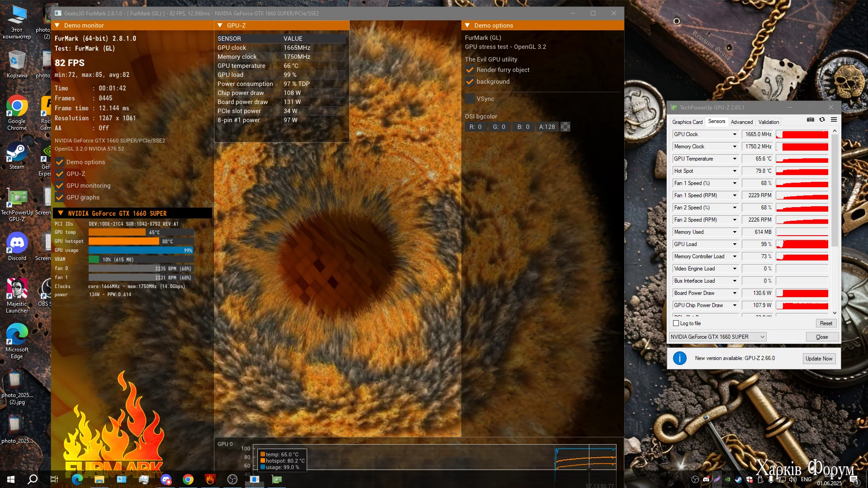
Task: Collapse the NVIDIA GeForce GTX 1660 SUPER section
Action: click(60, 213)
